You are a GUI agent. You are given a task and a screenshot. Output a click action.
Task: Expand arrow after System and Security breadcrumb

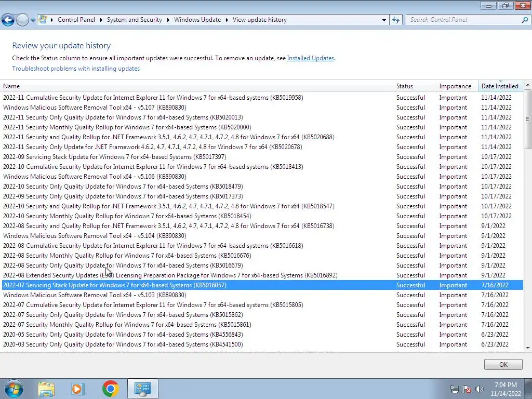[168, 20]
